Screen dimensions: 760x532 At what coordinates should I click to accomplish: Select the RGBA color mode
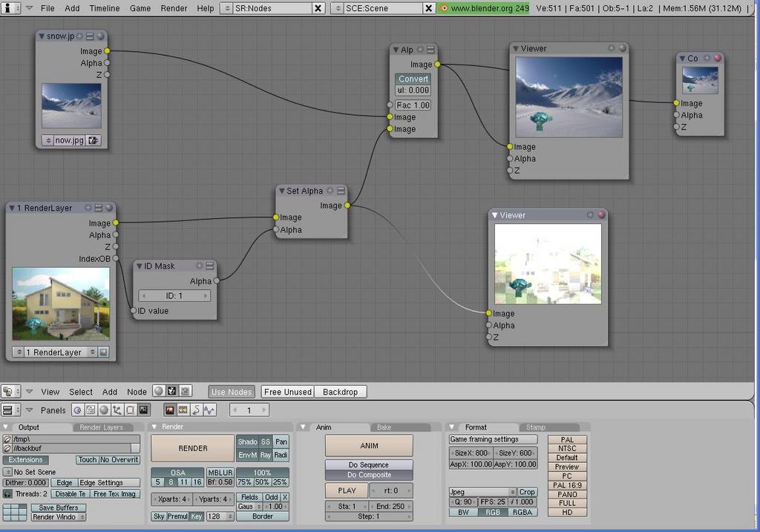click(522, 512)
